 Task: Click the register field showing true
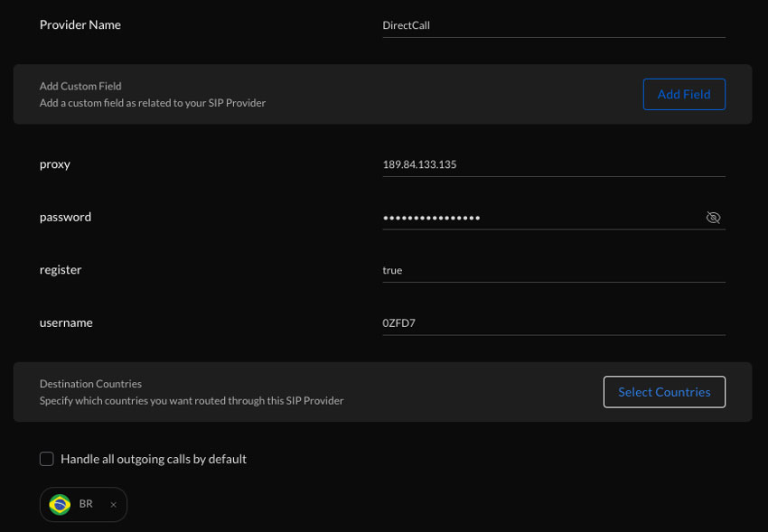point(554,270)
